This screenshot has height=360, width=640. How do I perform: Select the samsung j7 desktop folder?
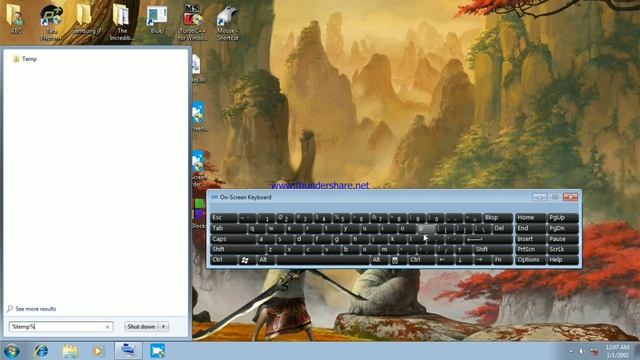click(86, 18)
